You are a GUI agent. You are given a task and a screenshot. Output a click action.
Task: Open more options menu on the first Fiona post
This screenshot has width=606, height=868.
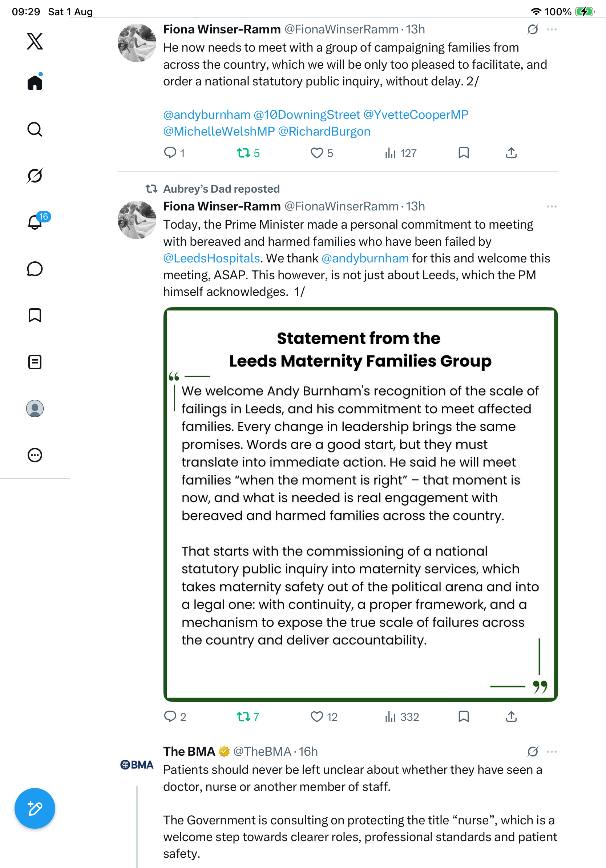tap(552, 29)
